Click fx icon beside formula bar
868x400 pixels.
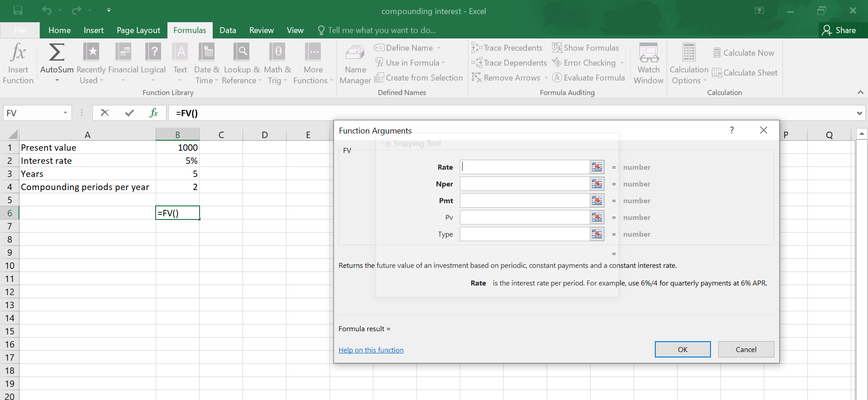tap(154, 113)
